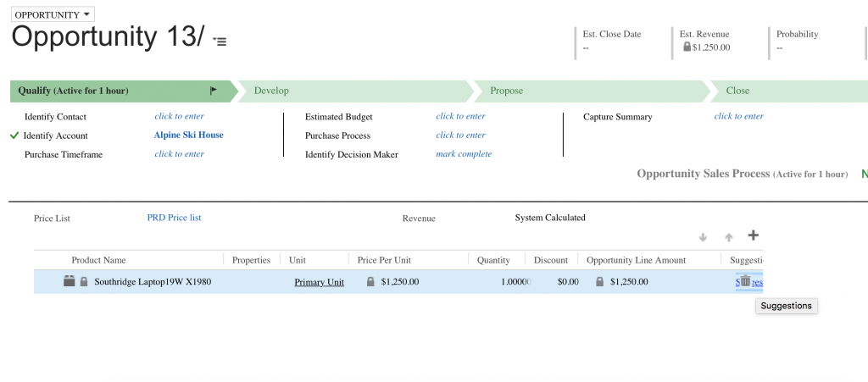Click lock icon in Opportunity Line Amount cell
The image size is (868, 382).
click(x=599, y=282)
